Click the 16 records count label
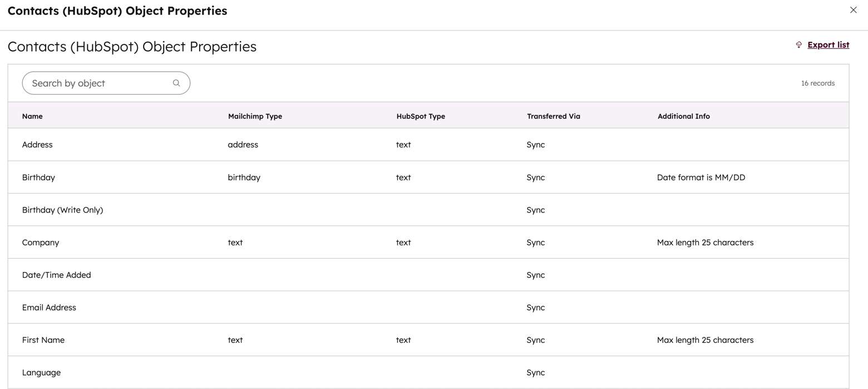 tap(818, 82)
